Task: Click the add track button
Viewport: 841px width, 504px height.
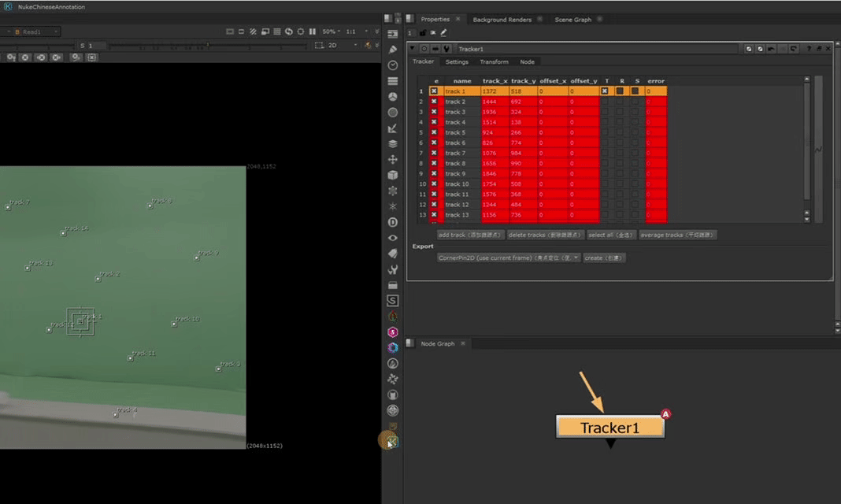Action: point(470,235)
